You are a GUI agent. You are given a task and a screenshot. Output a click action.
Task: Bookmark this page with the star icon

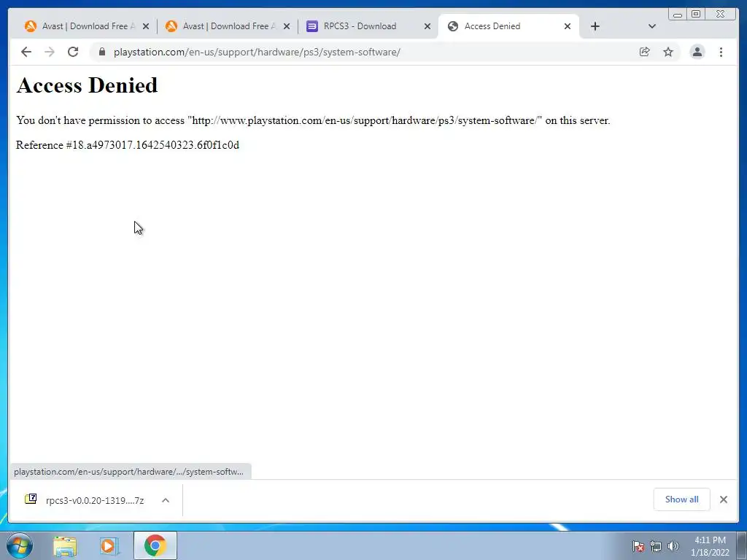click(x=668, y=52)
